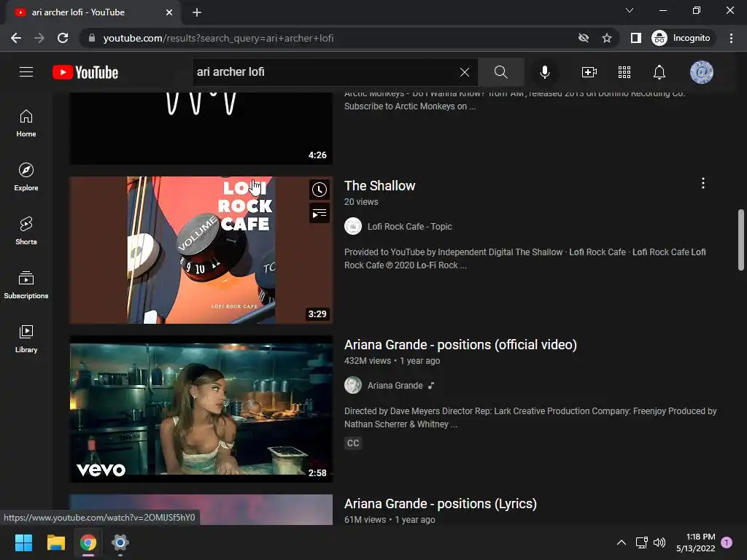The image size is (747, 560).
Task: Open Ariana Grande positions official video title
Action: [x=461, y=345]
